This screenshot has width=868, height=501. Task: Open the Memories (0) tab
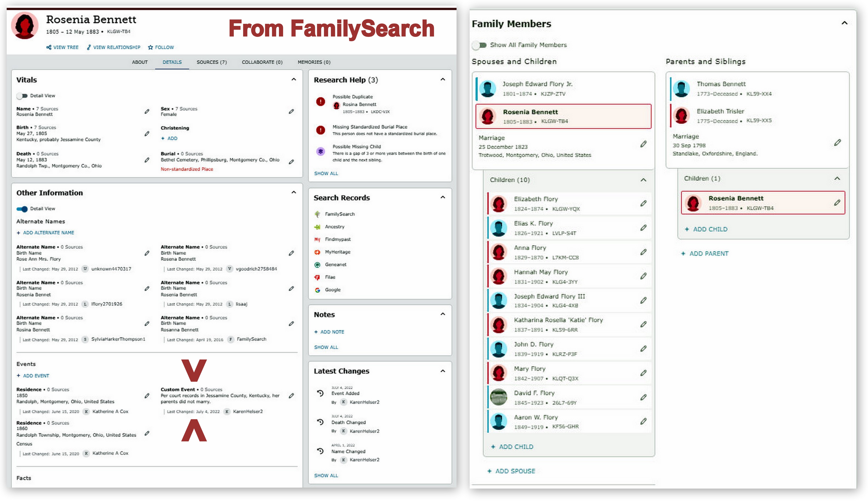click(314, 62)
